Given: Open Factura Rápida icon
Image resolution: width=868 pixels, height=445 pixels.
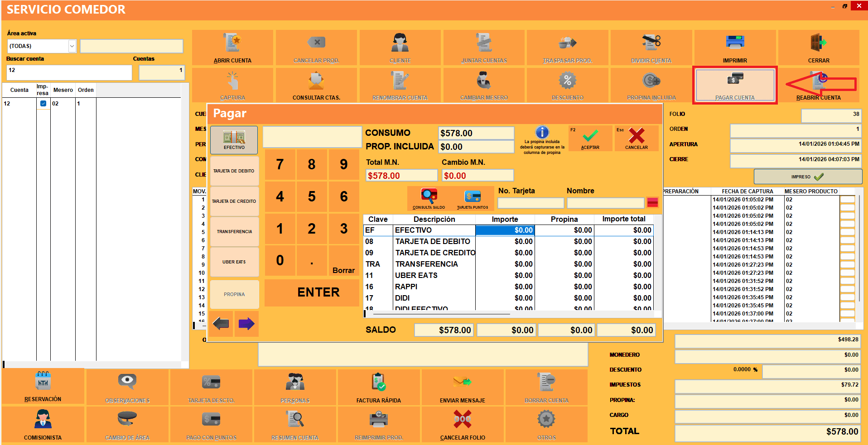Looking at the screenshot, I should [x=378, y=382].
